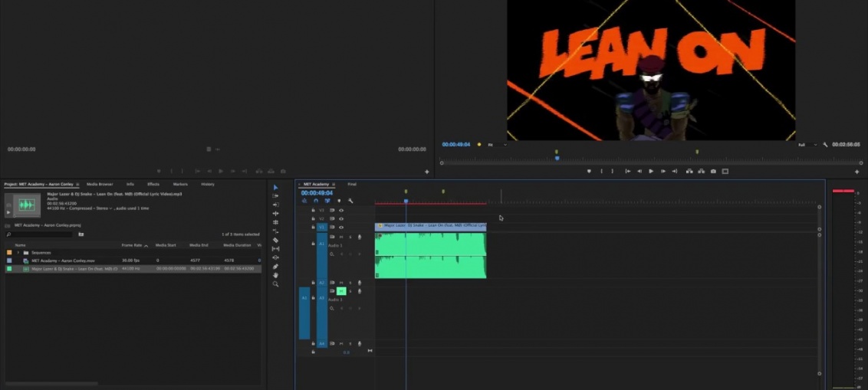Select the Slip tool

coord(275,249)
